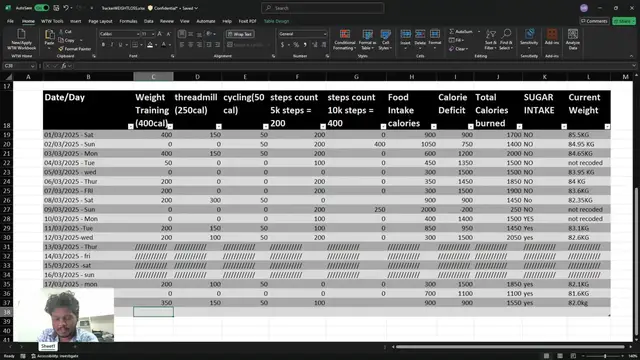Screen dimensions: 640x360
Task: Open the Add-ins icon
Action: click(x=552, y=34)
